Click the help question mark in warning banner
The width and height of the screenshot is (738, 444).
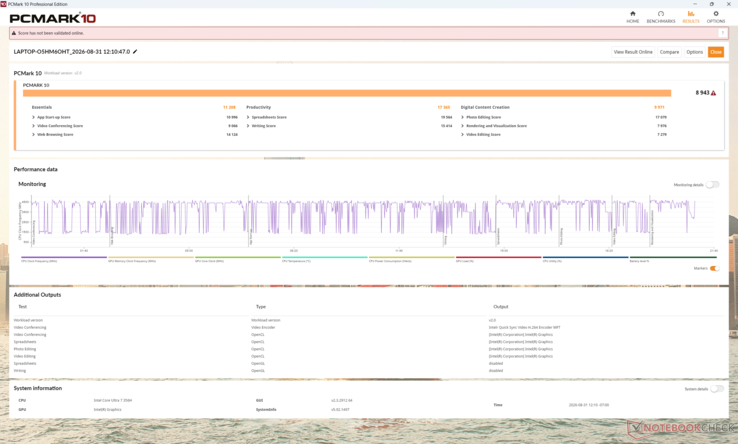pos(722,33)
